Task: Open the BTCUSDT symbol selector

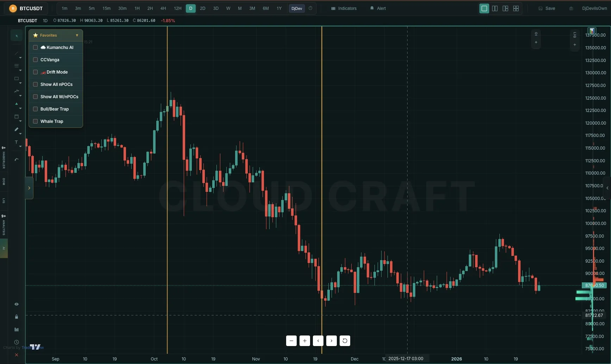Action: [26, 8]
